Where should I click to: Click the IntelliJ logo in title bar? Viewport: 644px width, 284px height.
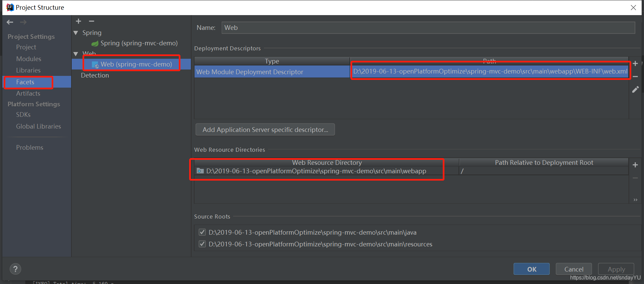tap(10, 7)
